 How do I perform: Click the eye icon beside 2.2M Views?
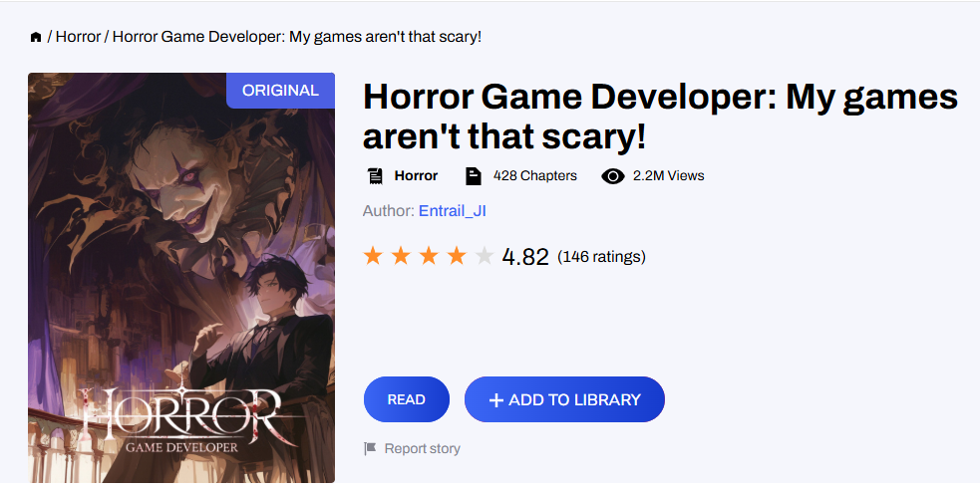[x=613, y=176]
